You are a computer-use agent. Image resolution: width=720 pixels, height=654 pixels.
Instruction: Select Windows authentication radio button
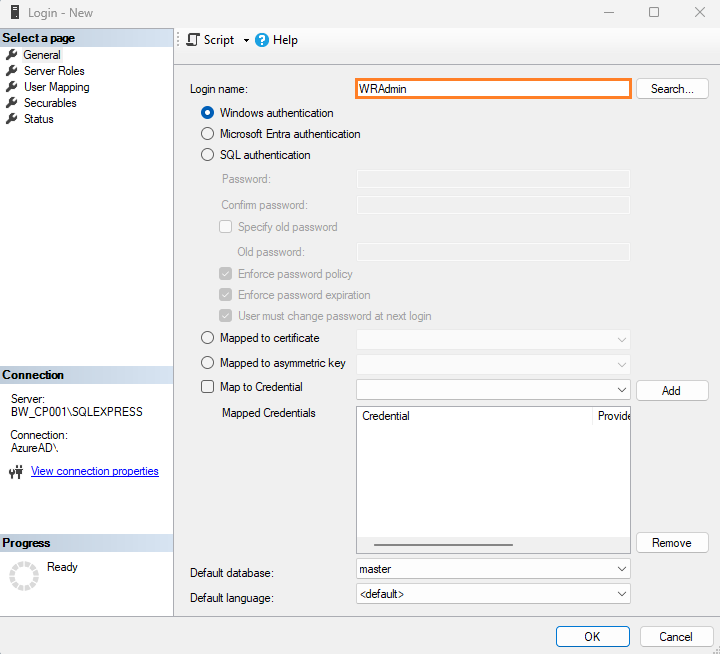pos(208,113)
